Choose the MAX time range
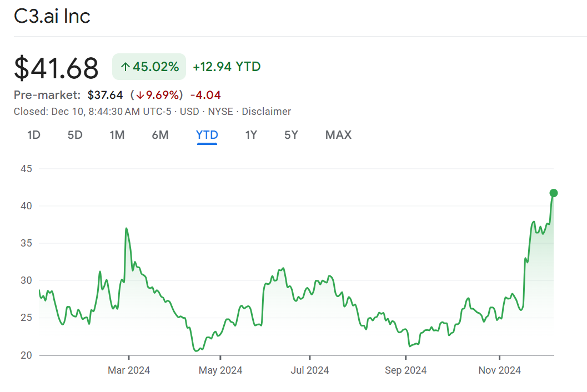This screenshot has height=392, width=587. tap(338, 135)
